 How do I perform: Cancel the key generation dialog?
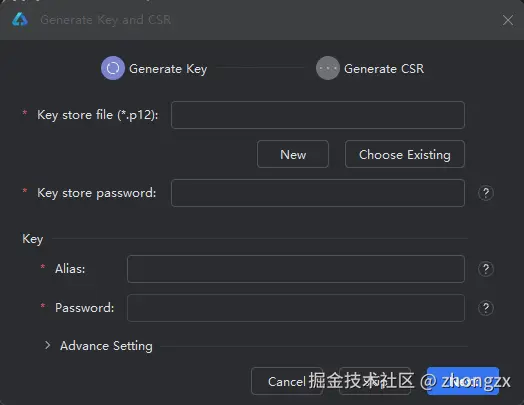(x=287, y=381)
